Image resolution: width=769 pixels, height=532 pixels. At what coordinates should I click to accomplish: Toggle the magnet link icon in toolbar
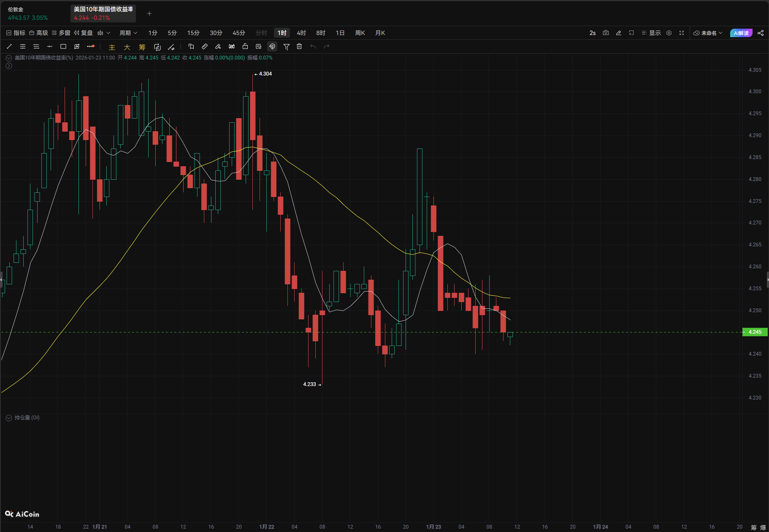272,46
